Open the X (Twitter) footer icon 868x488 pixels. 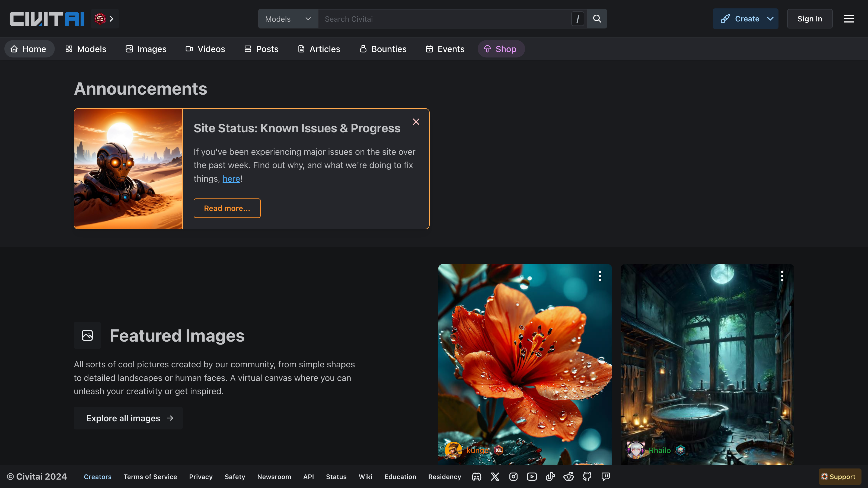tap(495, 477)
